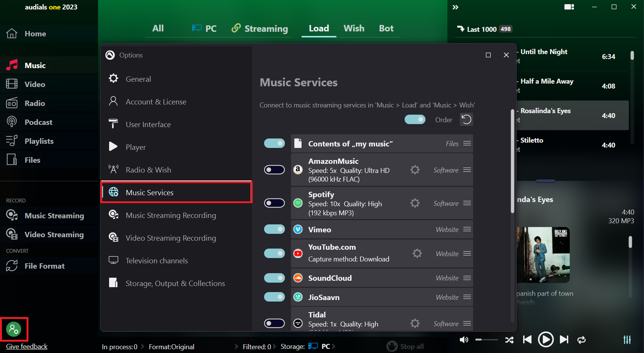Switch the view layout icon in title bar
The image size is (644, 353).
coord(569,7)
